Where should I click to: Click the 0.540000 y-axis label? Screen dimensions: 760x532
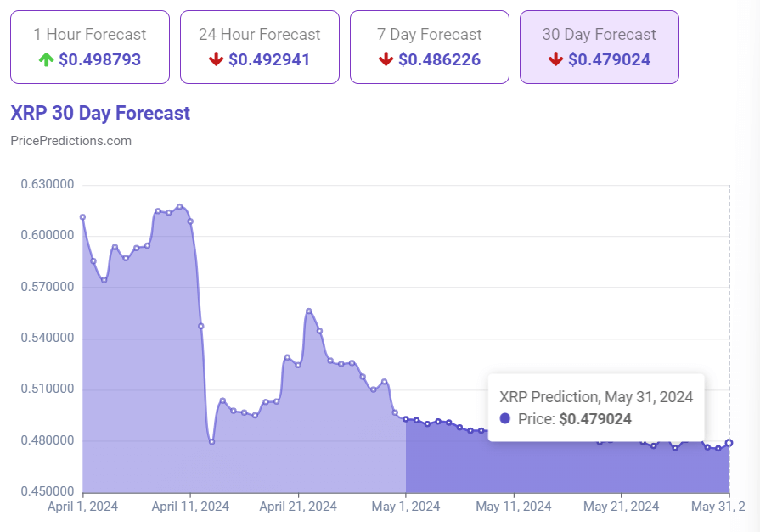(48, 338)
